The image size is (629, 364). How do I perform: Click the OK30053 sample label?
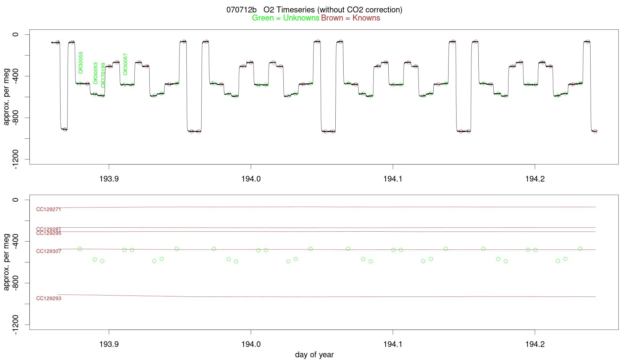96,73
